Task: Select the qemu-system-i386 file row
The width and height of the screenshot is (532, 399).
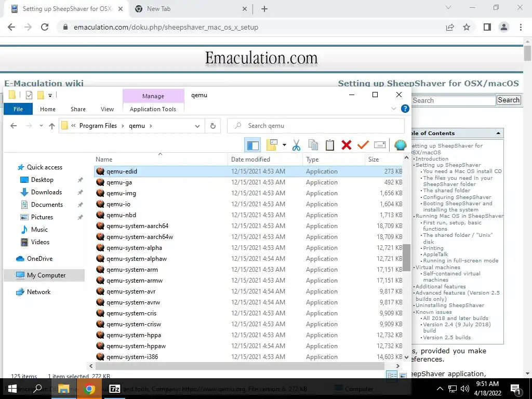Action: [248, 357]
